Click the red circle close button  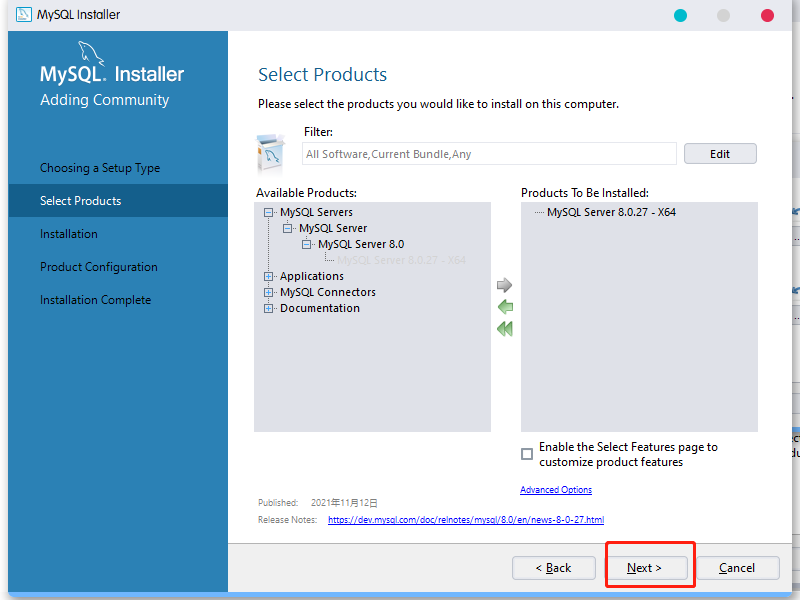coord(767,15)
